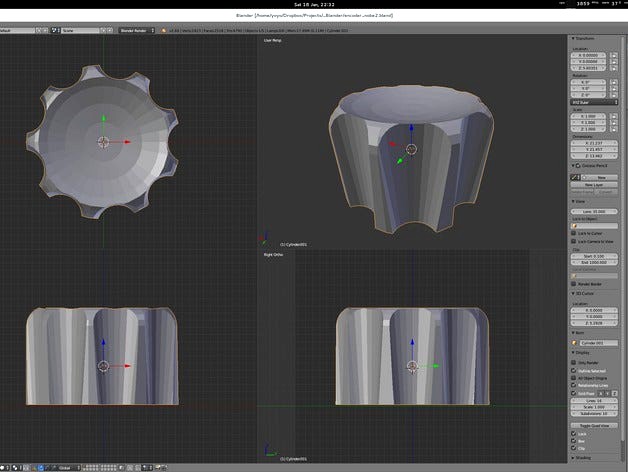Image resolution: width=628 pixels, height=472 pixels.
Task: Open the XYZ Euler rotation mode dropdown
Action: 593,101
